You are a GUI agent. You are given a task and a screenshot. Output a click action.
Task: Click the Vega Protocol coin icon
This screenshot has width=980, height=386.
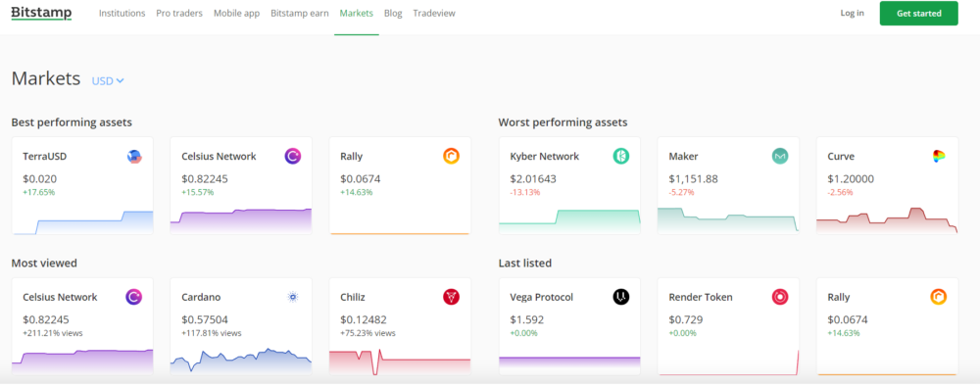coord(621,297)
